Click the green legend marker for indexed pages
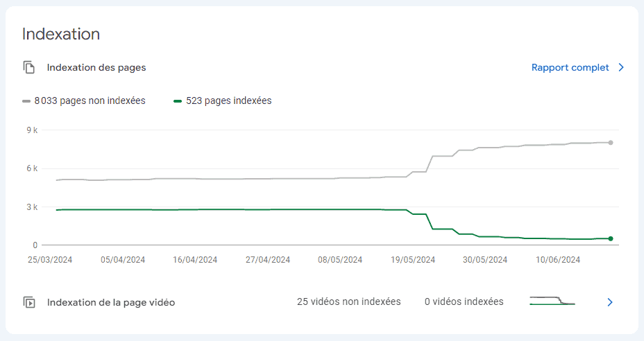This screenshot has width=644, height=341. (178, 101)
